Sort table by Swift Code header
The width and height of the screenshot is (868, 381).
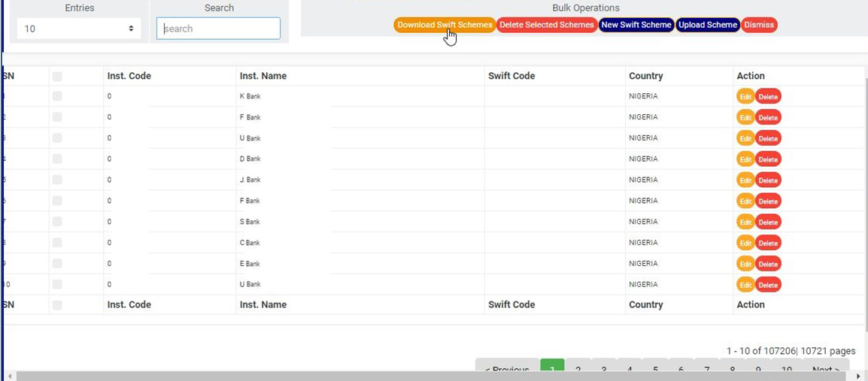pyautogui.click(x=511, y=76)
